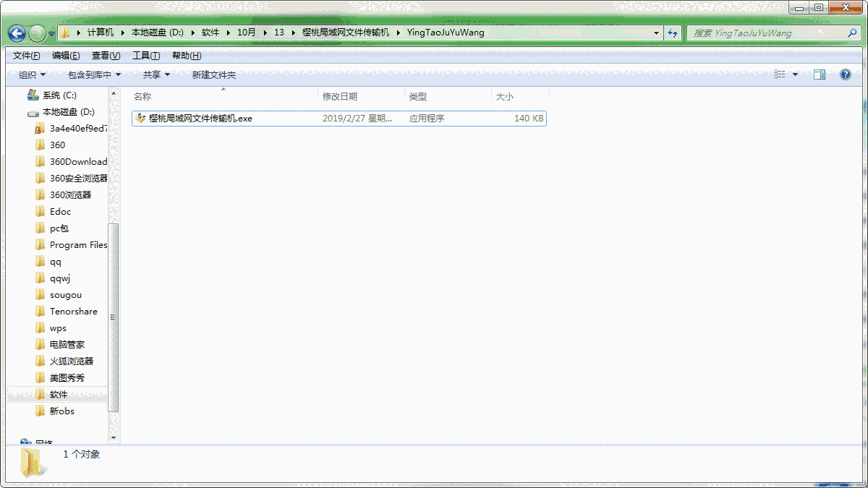868x488 pixels.
Task: Select the 360Download folder
Action: point(78,162)
